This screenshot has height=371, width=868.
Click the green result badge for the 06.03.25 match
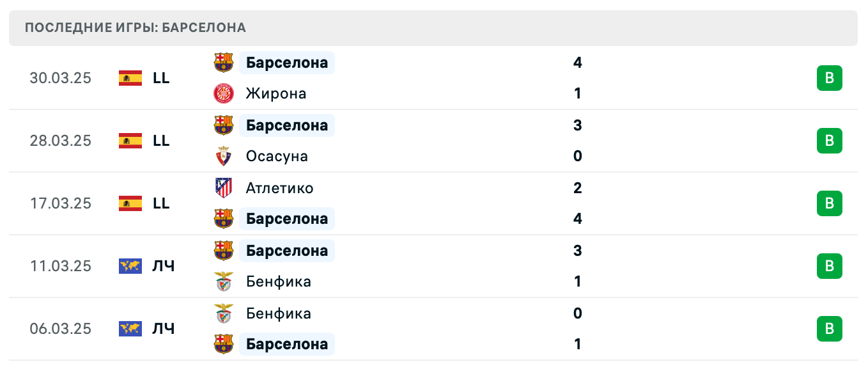(x=829, y=329)
